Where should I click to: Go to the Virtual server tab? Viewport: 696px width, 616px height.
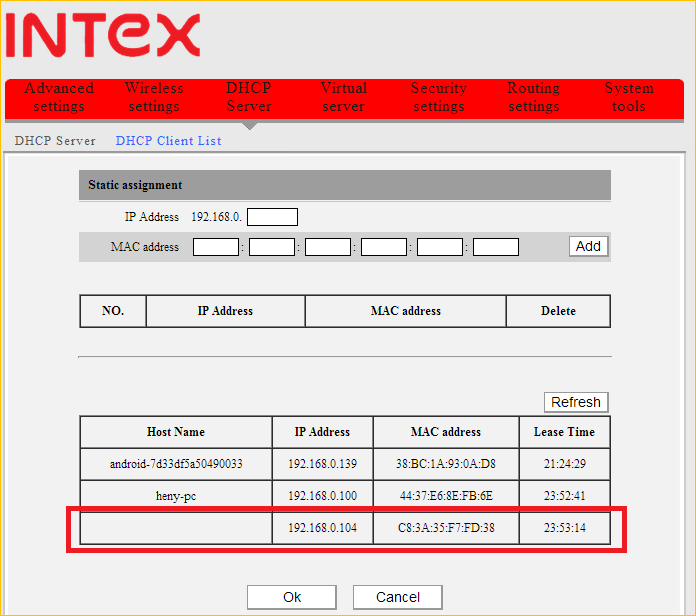pyautogui.click(x=343, y=97)
